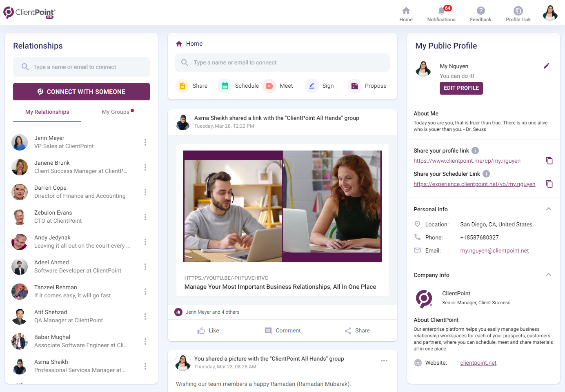Screen dimensions: 565x392
Task: Click info icon next to Share your profile link
Action: [475, 151]
